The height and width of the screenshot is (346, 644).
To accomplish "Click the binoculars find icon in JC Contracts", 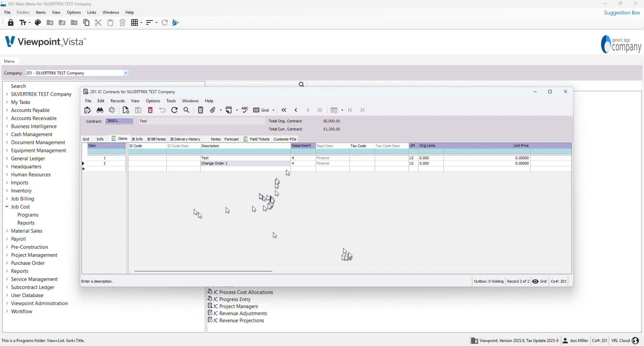I will (x=100, y=110).
